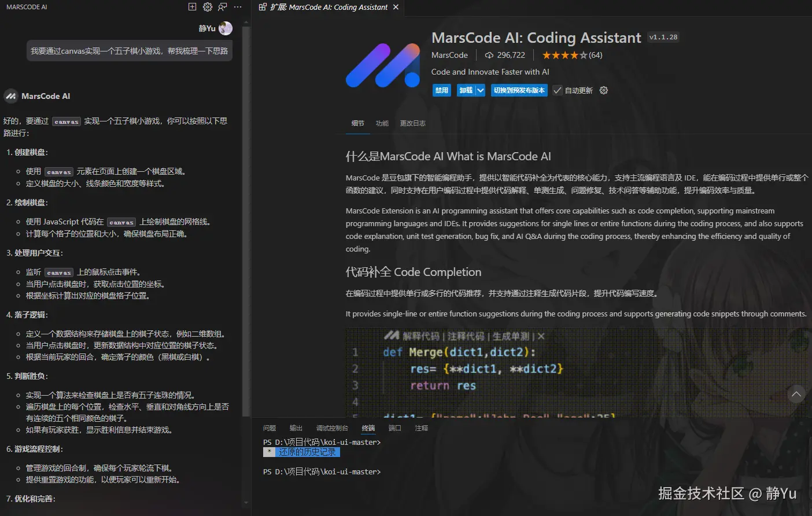Image resolution: width=812 pixels, height=516 pixels.
Task: Click version label v1.1.28
Action: tap(663, 37)
